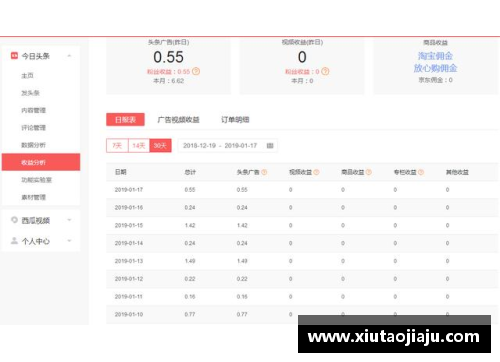The width and height of the screenshot is (500, 362).
Task: Open 素材管理 in the sidebar
Action: click(33, 197)
